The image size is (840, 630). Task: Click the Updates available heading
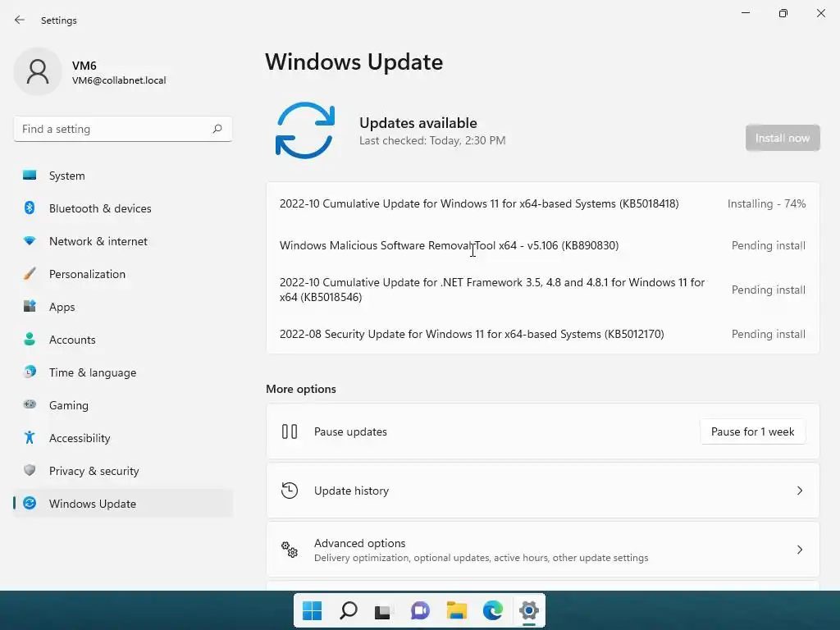(x=418, y=123)
